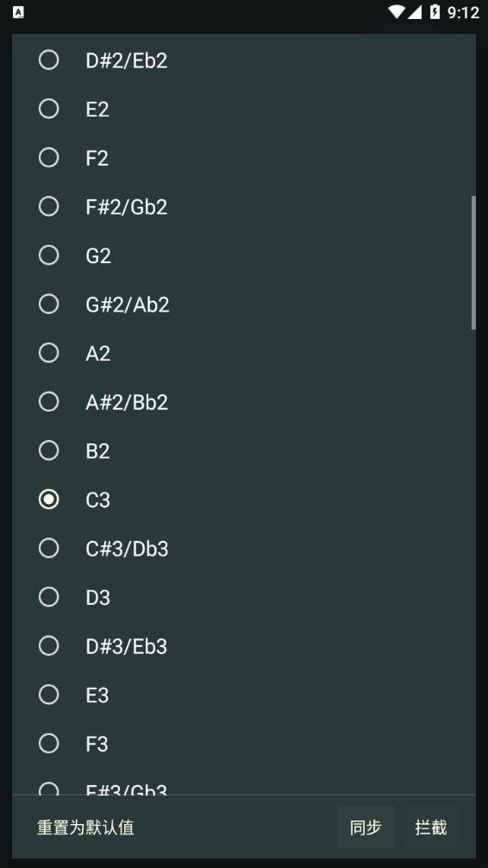Viewport: 488px width, 868px height.
Task: Tap the battery icon in status bar
Action: (435, 11)
